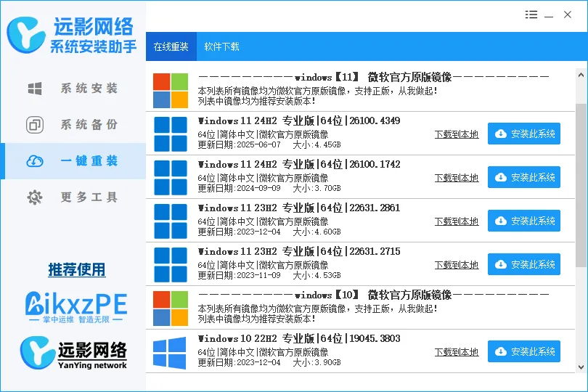Viewport: 588px width, 392px height.
Task: Open the 系统备份 sidebar section
Action: pos(73,125)
